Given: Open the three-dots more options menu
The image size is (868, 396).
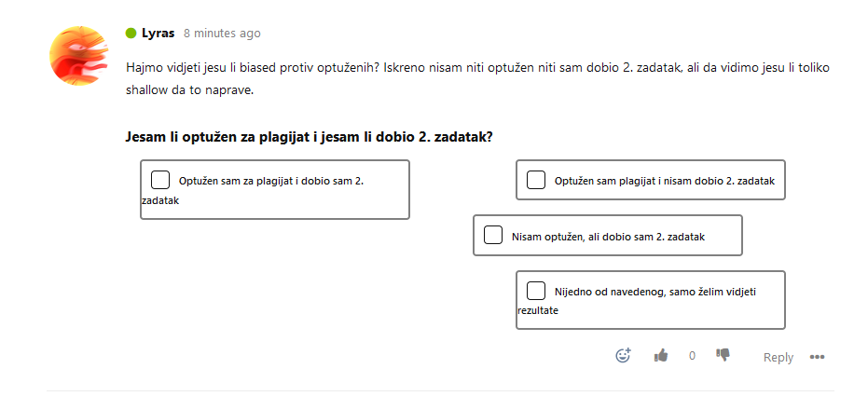Looking at the screenshot, I should coord(817,357).
